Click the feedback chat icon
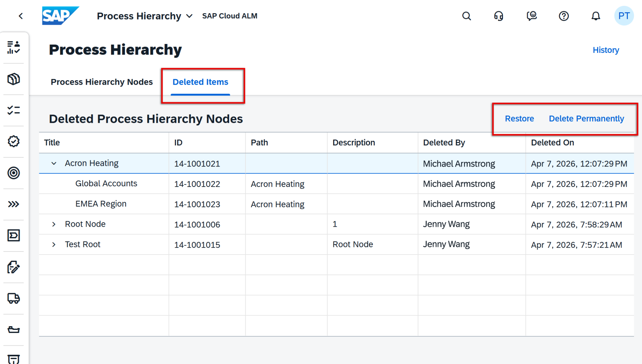This screenshot has width=642, height=364. pos(532,16)
